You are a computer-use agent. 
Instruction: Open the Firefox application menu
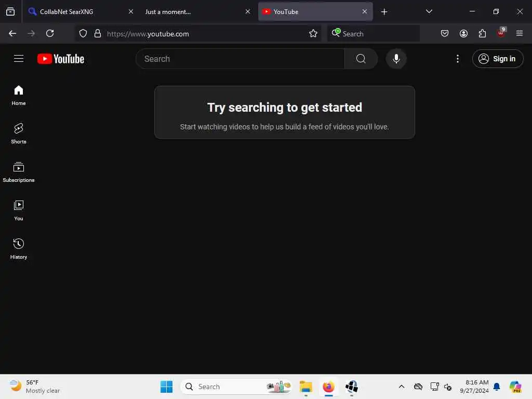coord(520,33)
